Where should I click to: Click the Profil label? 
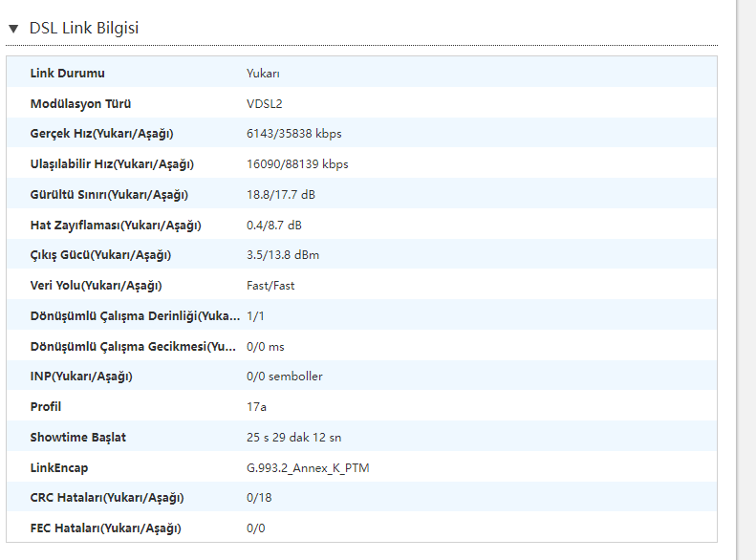point(46,407)
